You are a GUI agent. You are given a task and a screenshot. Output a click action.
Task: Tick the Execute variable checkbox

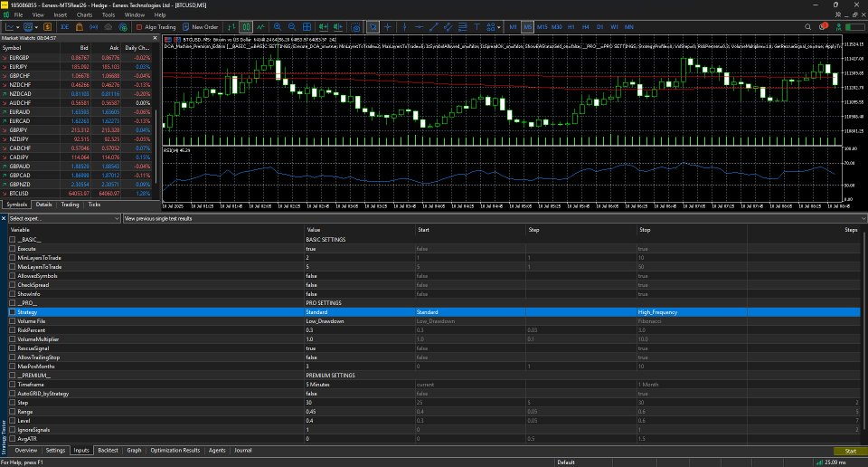[x=12, y=249]
